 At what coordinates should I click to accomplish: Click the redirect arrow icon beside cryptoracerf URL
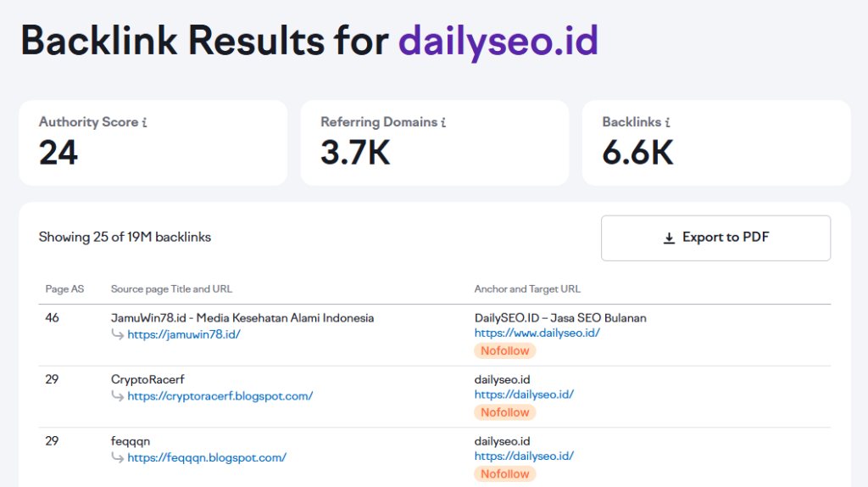point(117,395)
